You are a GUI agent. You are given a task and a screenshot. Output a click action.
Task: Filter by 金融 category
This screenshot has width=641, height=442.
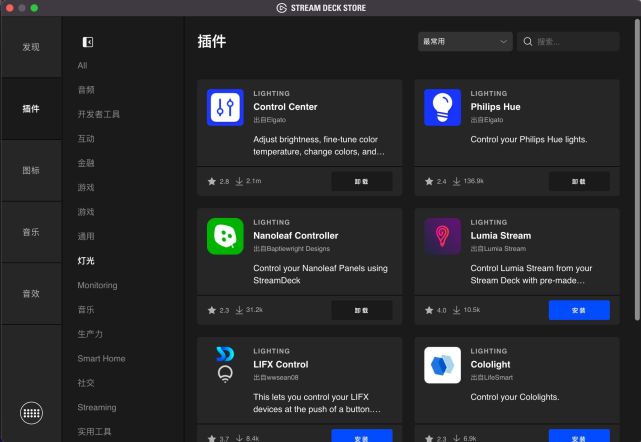(86, 163)
